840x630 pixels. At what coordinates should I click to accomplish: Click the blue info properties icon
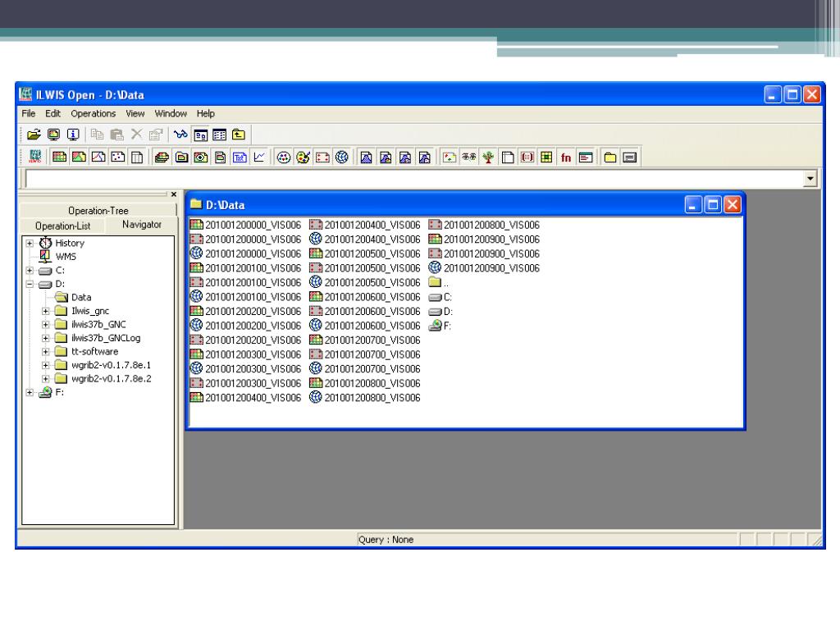click(73, 135)
